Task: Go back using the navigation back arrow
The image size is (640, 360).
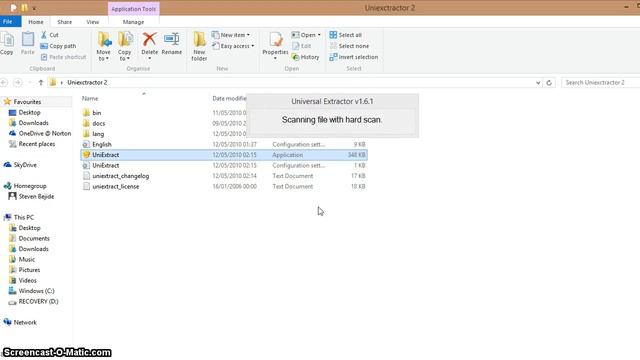Action: point(4,82)
